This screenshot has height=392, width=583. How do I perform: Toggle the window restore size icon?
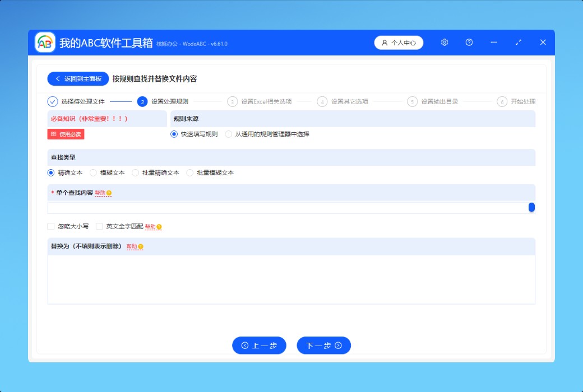coord(519,43)
